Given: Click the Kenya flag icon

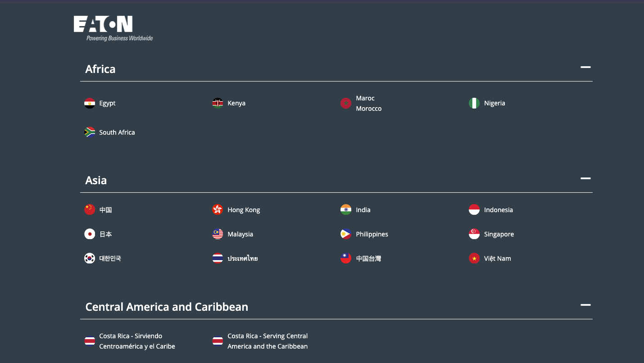Looking at the screenshot, I should pyautogui.click(x=218, y=103).
